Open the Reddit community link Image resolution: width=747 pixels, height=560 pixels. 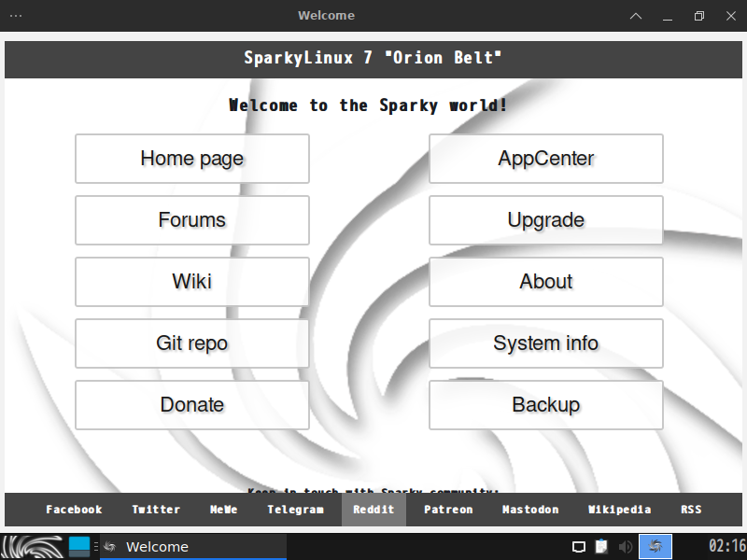pos(373,510)
